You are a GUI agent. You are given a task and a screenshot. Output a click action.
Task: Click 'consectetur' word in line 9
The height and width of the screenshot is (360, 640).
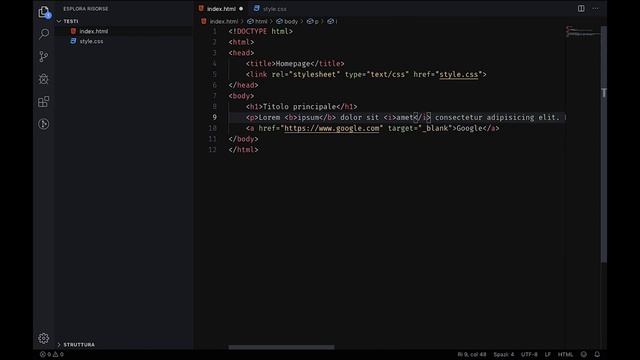coord(458,117)
